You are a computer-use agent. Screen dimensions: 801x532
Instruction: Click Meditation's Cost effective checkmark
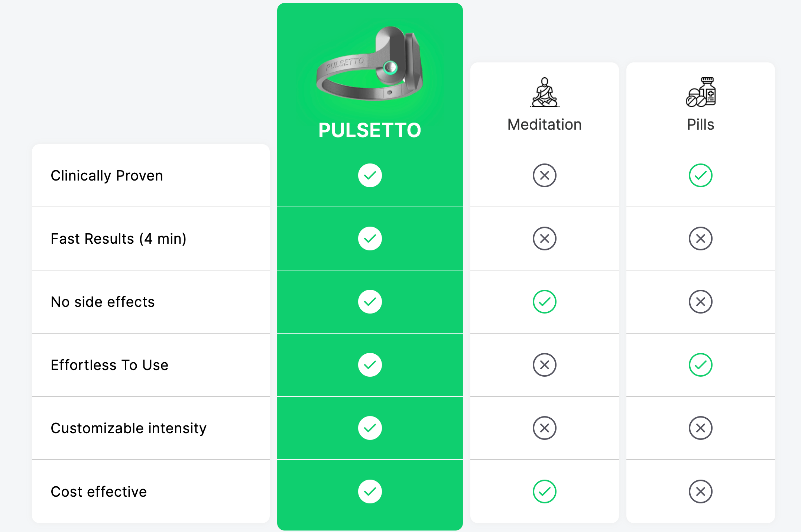[545, 492]
